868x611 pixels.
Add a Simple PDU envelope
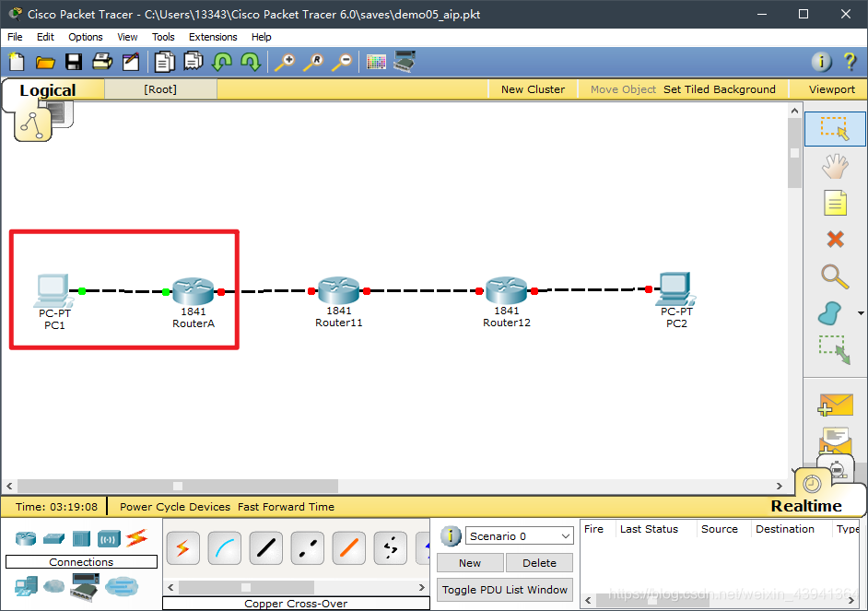pyautogui.click(x=835, y=405)
